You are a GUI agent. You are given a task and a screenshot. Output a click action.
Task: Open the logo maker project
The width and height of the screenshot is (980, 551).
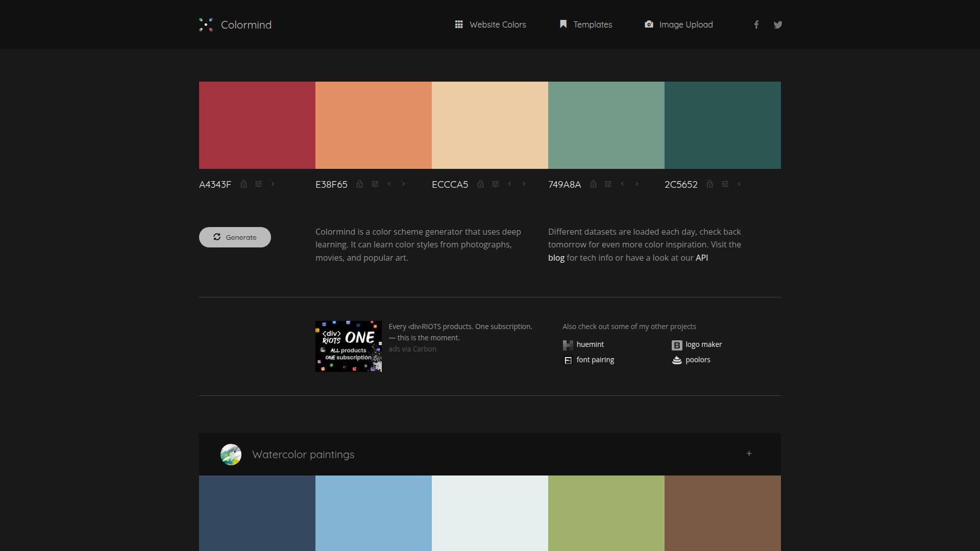(x=697, y=345)
